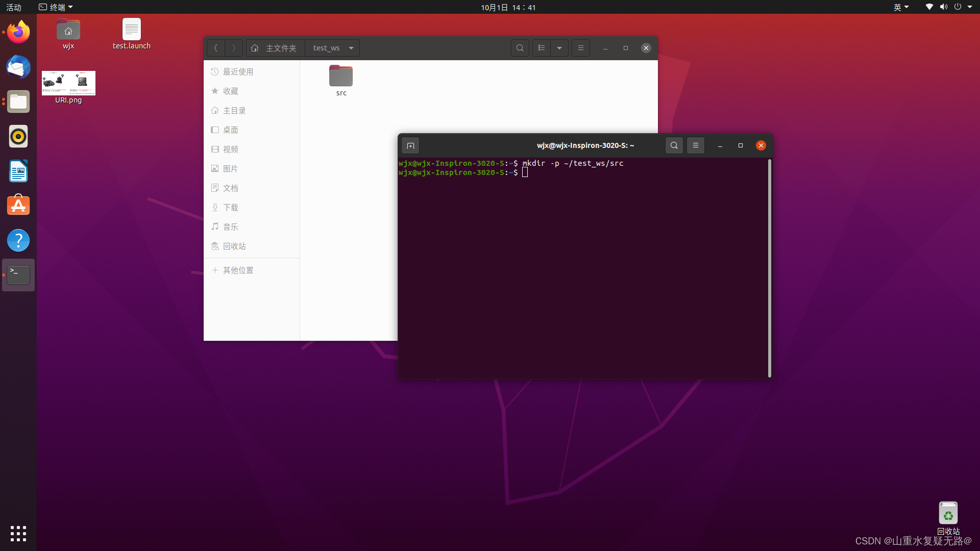Click 其他位置 in the sidebar
Viewport: 980px width, 551px height.
tap(238, 270)
